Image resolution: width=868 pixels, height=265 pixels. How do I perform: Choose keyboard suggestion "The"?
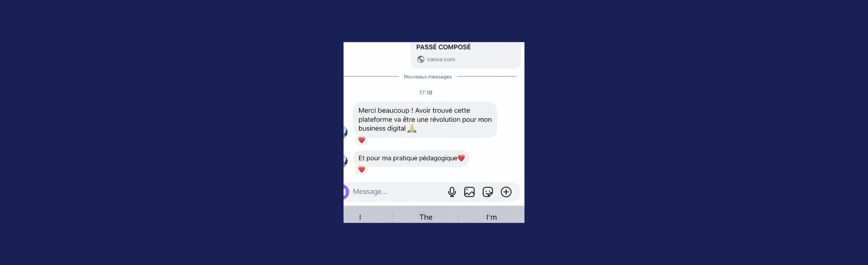click(x=426, y=217)
